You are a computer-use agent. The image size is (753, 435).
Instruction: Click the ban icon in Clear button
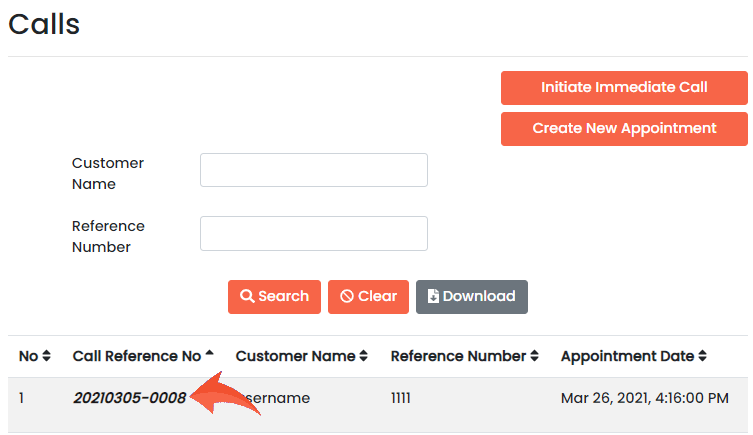point(347,297)
